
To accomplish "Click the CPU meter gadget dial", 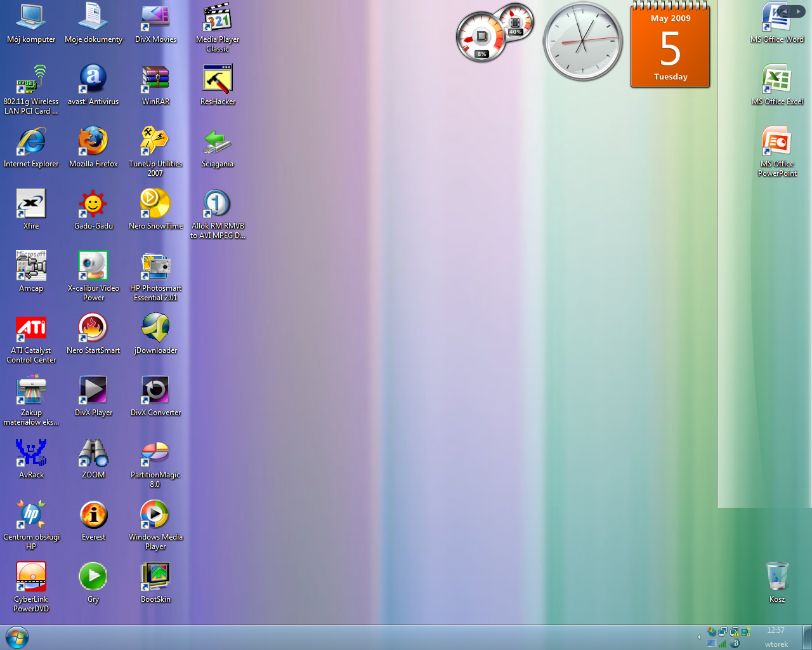I will click(x=481, y=38).
